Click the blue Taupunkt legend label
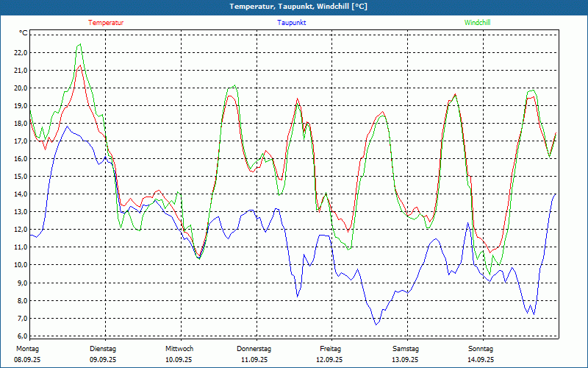The width and height of the screenshot is (588, 368). (x=292, y=23)
